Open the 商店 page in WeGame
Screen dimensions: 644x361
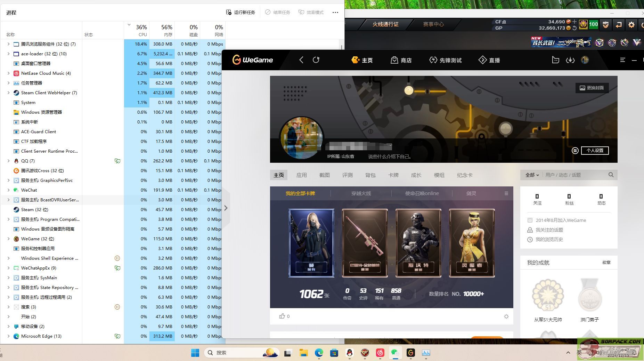click(401, 60)
